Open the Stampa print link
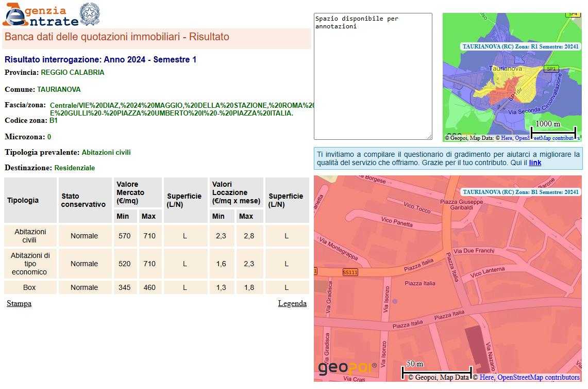 pos(19,303)
